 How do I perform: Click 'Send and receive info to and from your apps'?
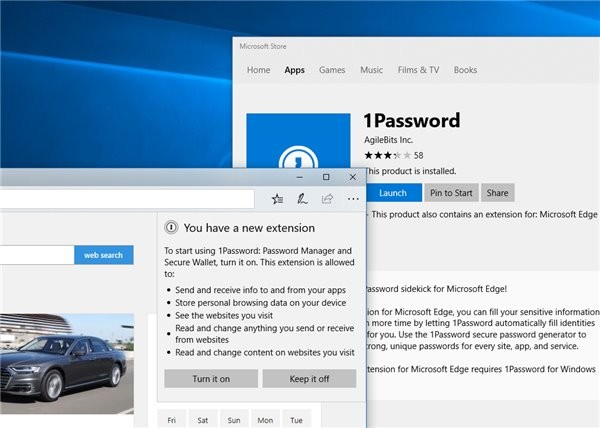pyautogui.click(x=261, y=290)
